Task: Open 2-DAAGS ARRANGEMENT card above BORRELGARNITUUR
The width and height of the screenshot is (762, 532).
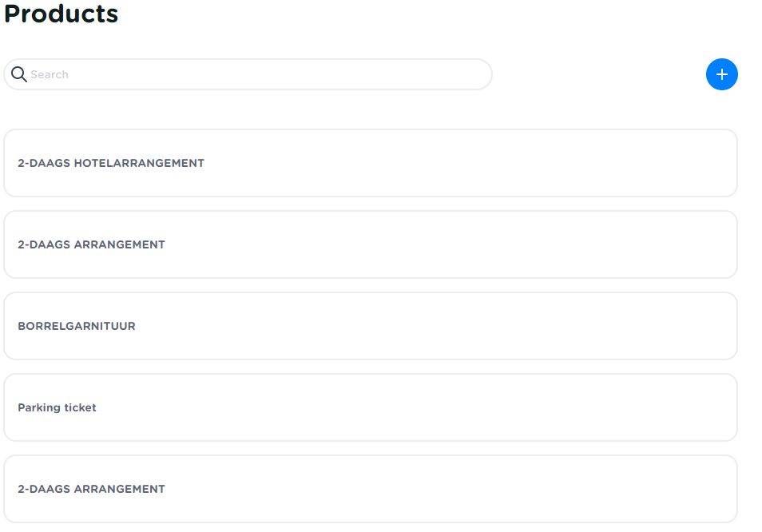Action: (x=370, y=244)
